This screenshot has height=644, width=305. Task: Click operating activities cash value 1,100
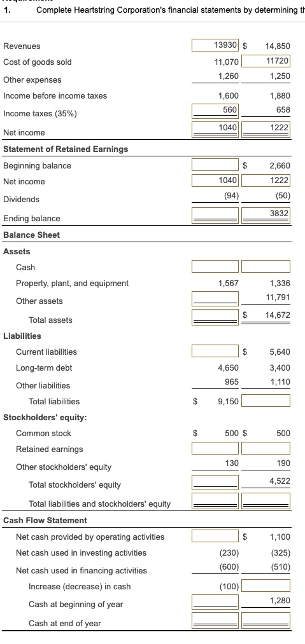[280, 537]
